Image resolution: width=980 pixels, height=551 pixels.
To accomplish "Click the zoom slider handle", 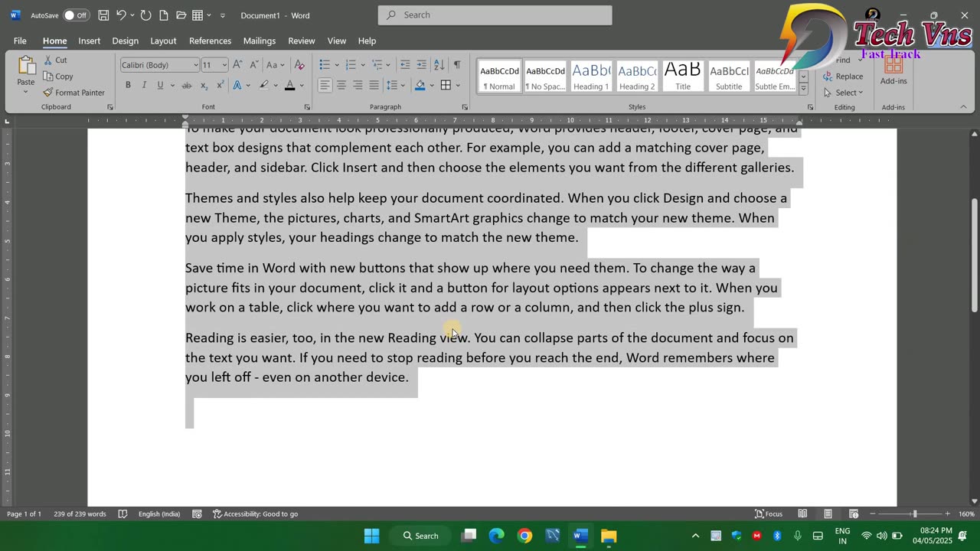I will point(914,514).
